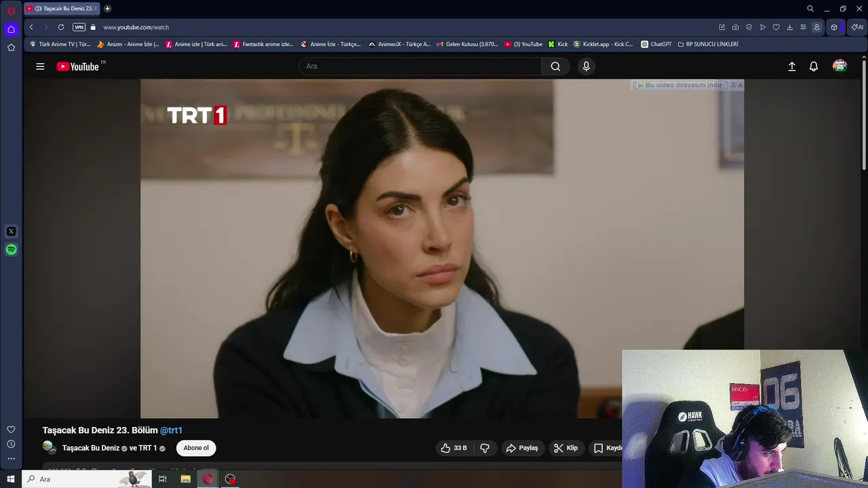
Task: Open the X (Twitter) sidebar panel
Action: pos(11,232)
